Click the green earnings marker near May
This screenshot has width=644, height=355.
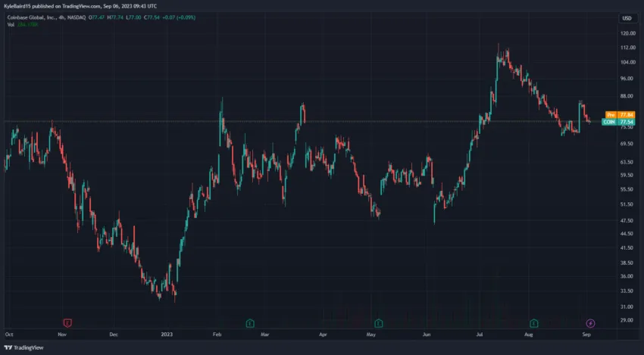[x=379, y=323]
